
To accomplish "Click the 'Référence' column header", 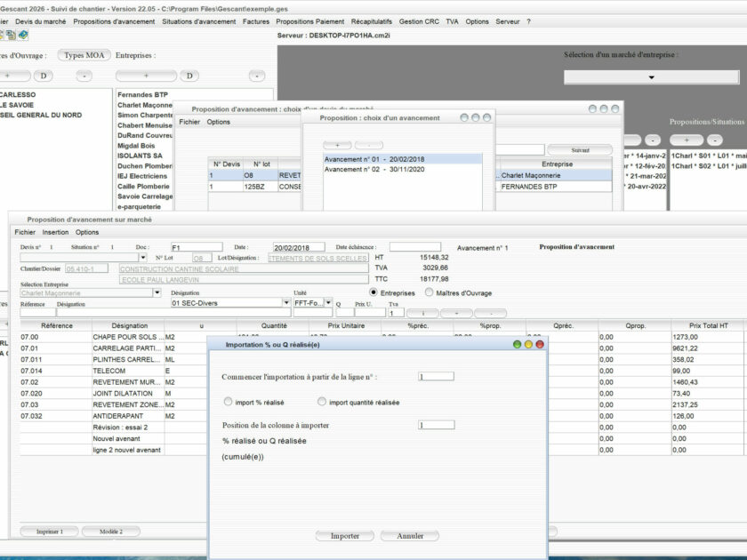I will click(56, 325).
